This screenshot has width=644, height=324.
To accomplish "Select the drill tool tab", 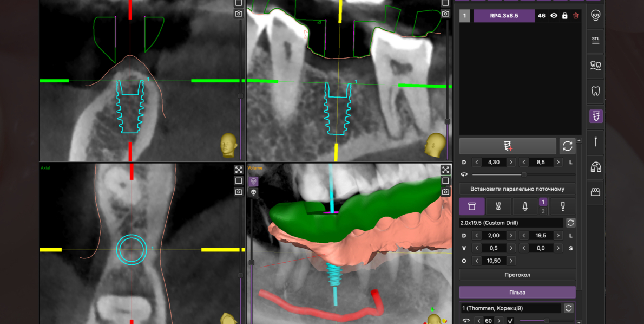I will 498,206.
